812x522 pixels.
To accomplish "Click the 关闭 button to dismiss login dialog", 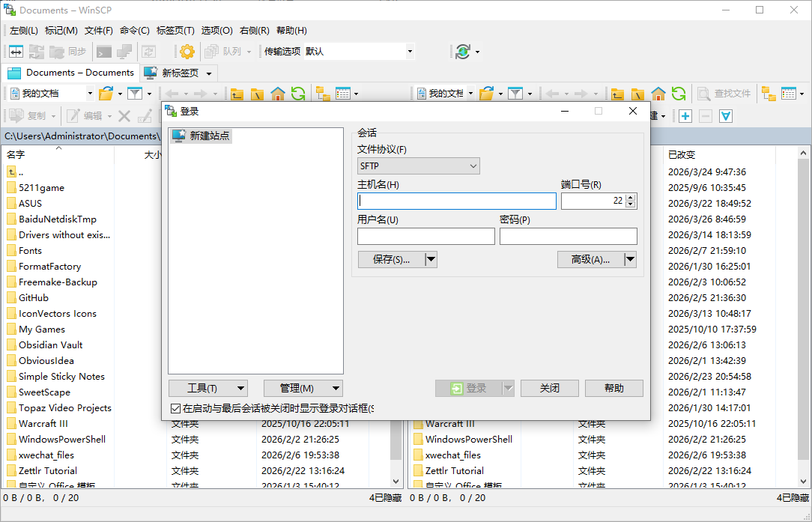I will coord(549,388).
